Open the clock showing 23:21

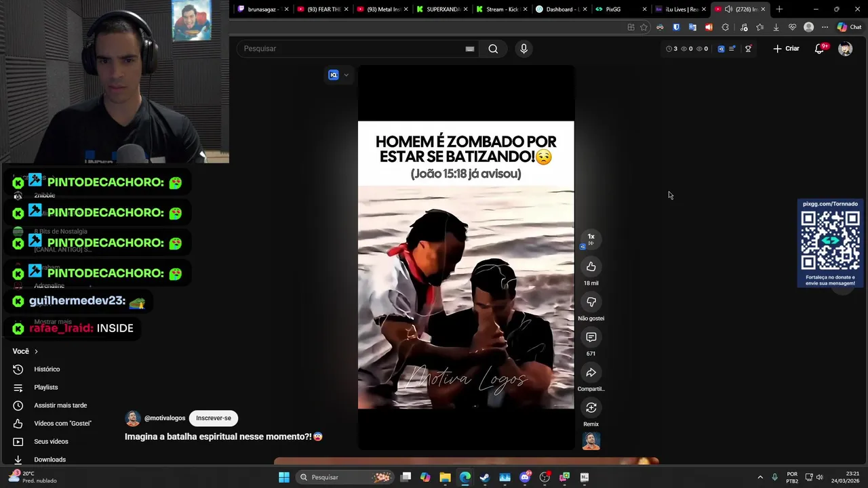(x=845, y=477)
